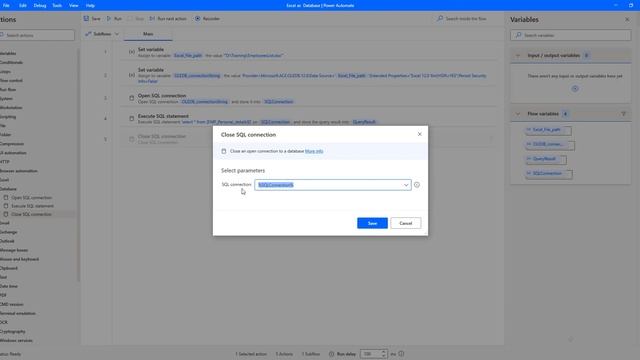Select first Set variable action row

309,52
